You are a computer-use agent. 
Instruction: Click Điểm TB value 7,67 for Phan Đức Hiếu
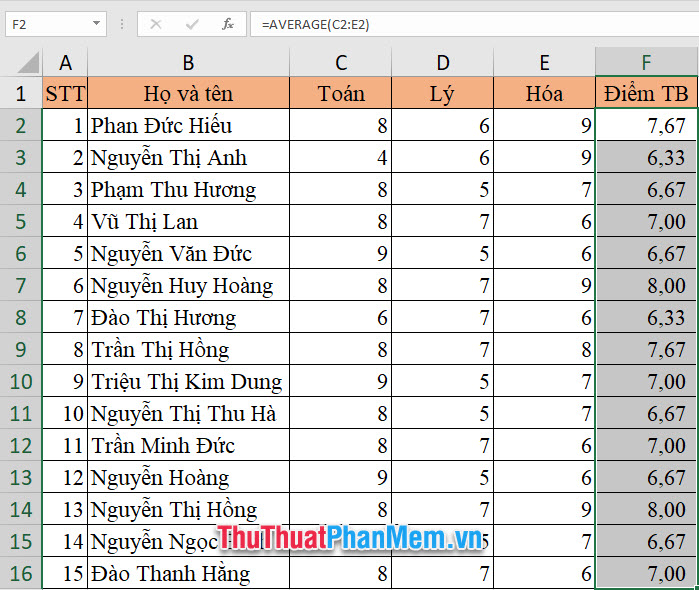[646, 125]
